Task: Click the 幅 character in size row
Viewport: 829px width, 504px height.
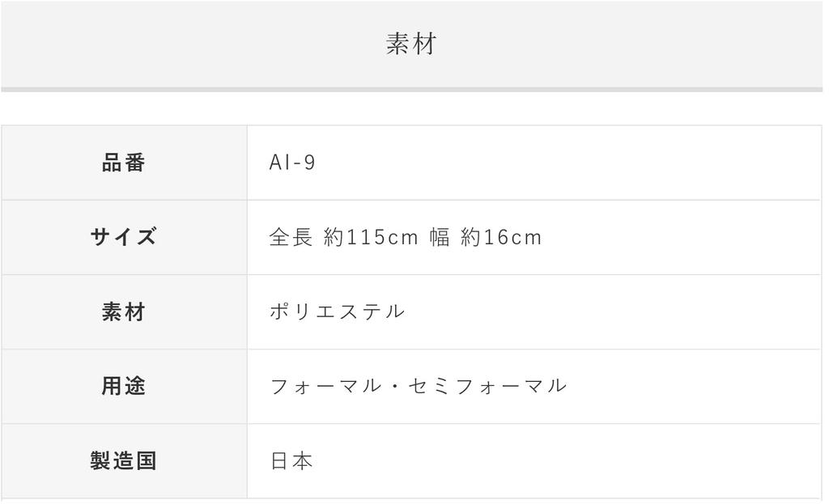Action: (440, 237)
